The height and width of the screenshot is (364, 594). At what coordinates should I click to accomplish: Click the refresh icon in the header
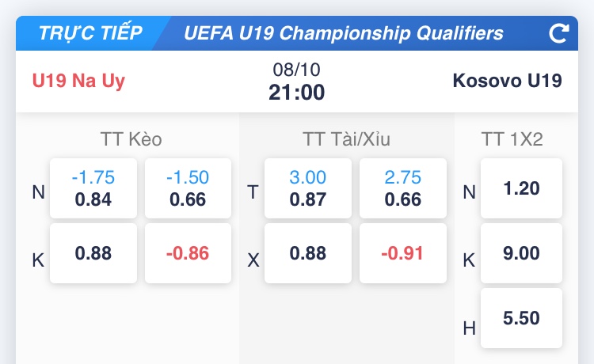[x=559, y=33]
